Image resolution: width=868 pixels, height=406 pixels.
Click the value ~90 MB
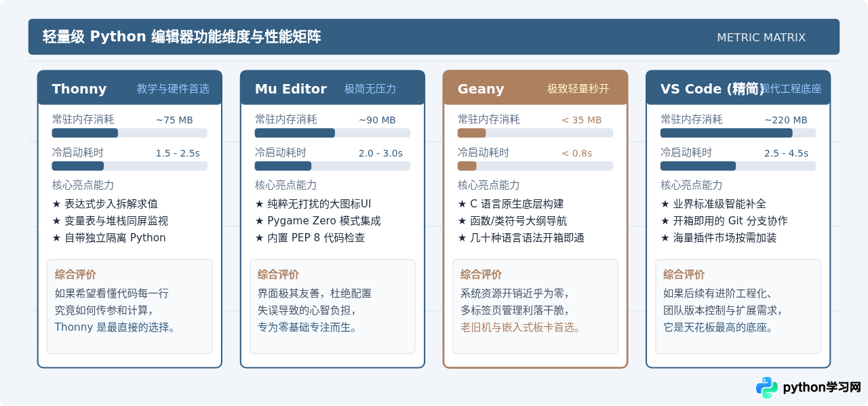(x=377, y=120)
